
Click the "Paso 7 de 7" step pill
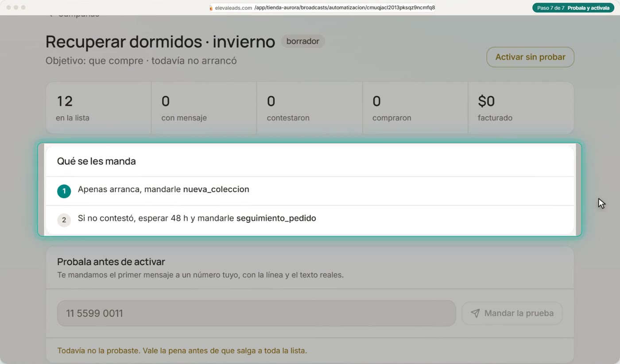pyautogui.click(x=573, y=8)
